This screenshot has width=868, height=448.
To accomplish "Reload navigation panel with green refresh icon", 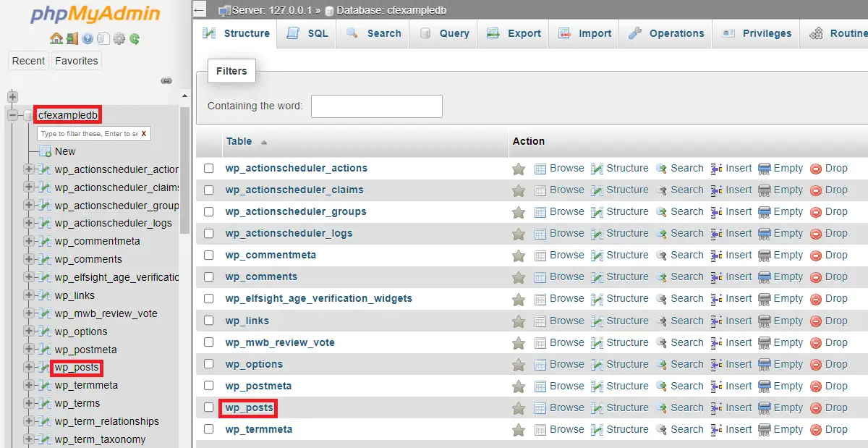I will click(x=135, y=39).
